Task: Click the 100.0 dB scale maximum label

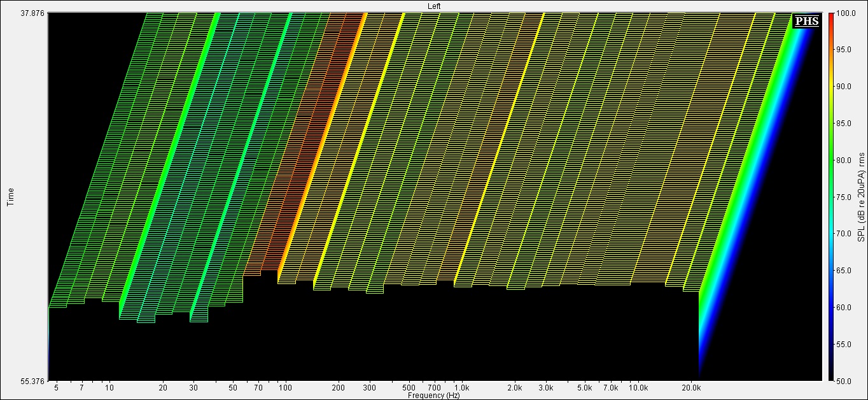Action: pyautogui.click(x=844, y=13)
